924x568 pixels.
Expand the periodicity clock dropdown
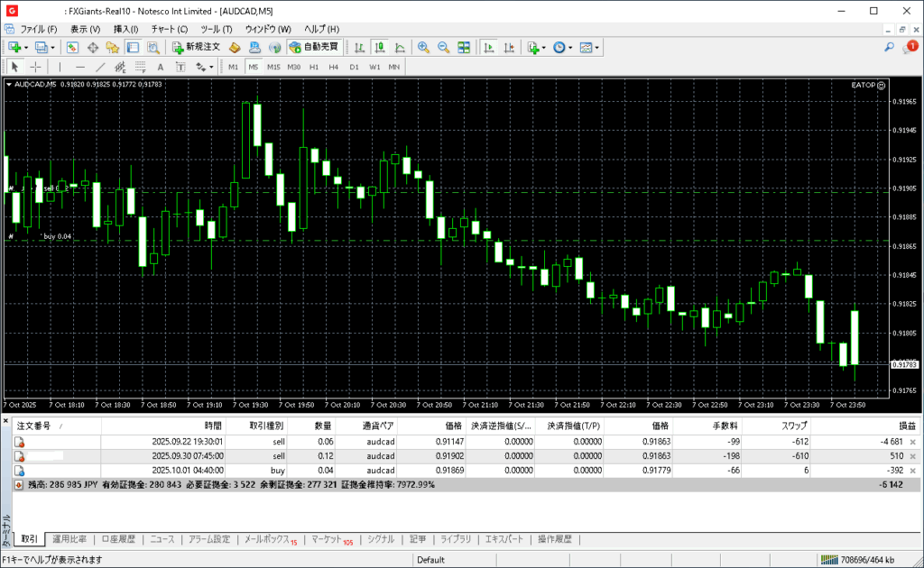coord(561,47)
